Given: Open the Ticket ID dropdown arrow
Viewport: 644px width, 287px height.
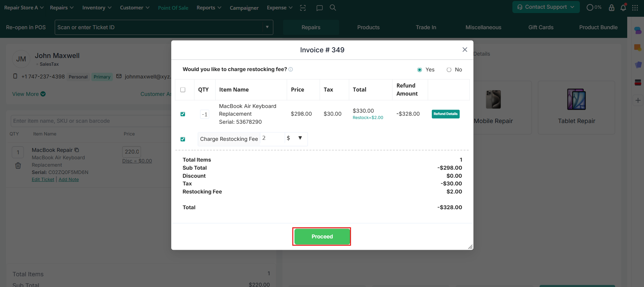Looking at the screenshot, I should 267,27.
